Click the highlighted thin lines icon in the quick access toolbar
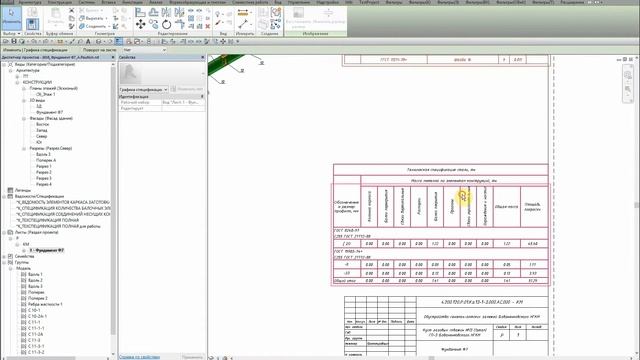The image size is (640, 360). pyautogui.click(x=119, y=41)
